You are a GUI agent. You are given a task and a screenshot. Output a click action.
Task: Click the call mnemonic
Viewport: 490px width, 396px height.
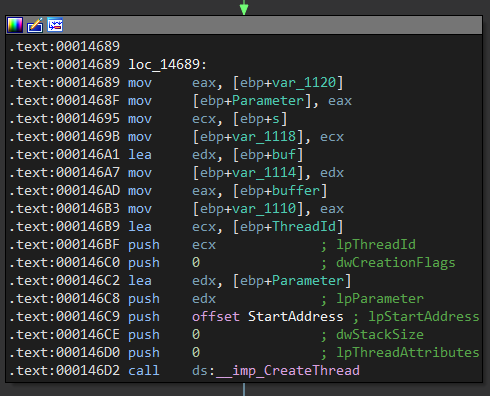144,370
